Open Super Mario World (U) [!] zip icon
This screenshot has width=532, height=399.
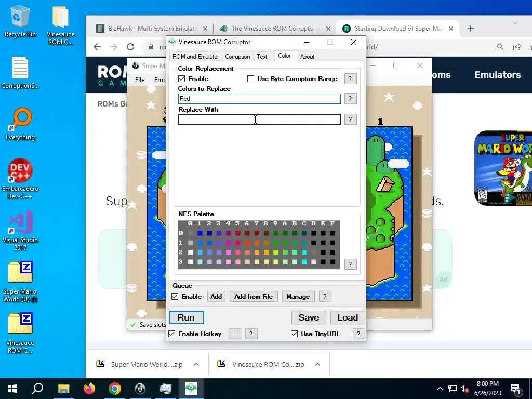point(20,282)
